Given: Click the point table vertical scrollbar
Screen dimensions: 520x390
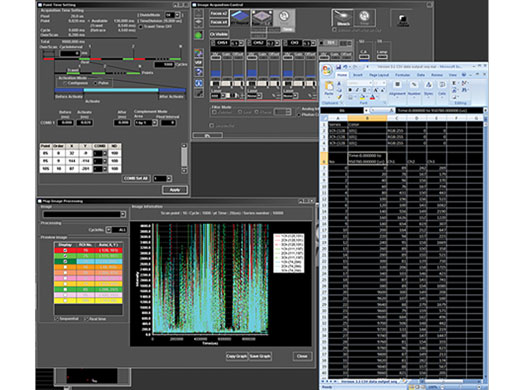Looking at the screenshot, I should pos(184,159).
